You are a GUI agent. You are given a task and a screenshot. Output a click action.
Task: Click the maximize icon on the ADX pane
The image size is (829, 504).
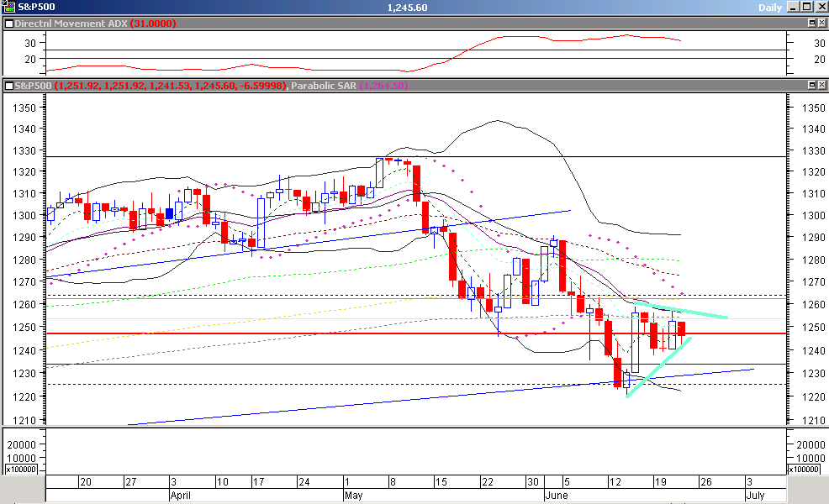coord(812,24)
